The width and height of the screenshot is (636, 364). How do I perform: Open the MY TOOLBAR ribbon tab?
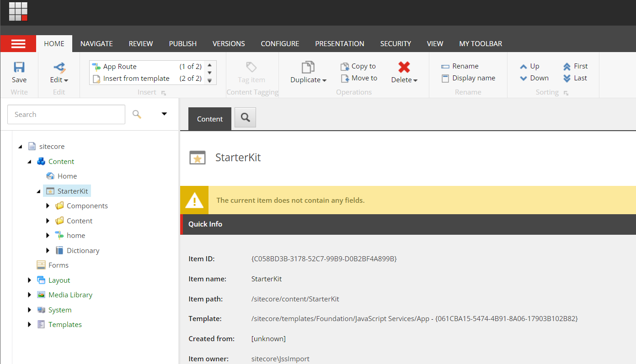[481, 44]
